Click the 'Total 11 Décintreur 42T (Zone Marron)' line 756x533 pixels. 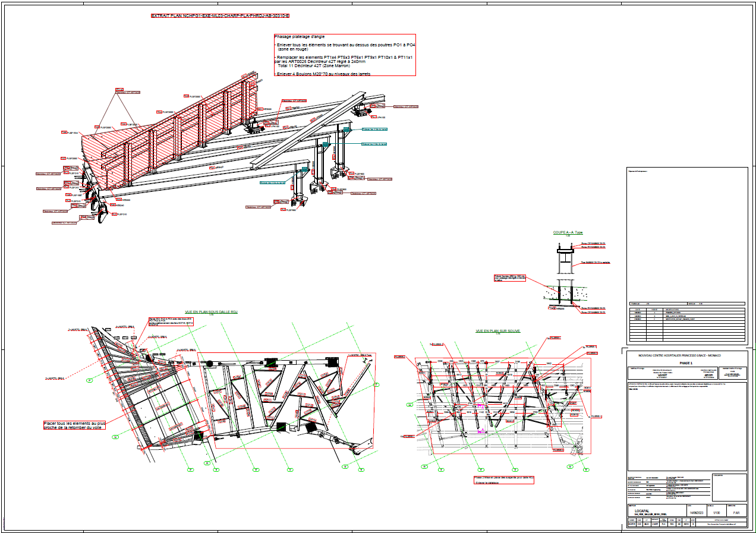tap(314, 65)
